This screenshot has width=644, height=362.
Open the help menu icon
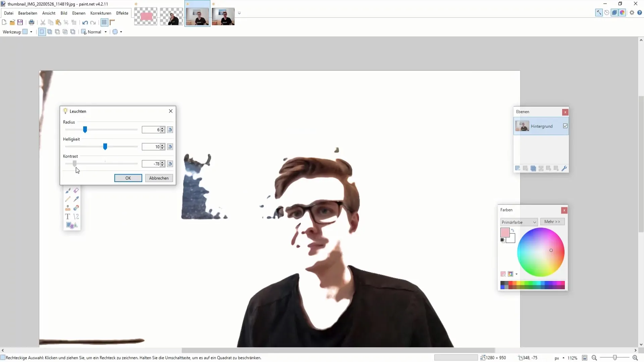point(640,13)
